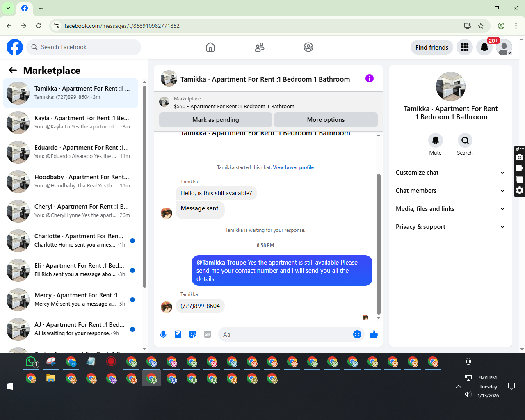Expand Customize chat section
The height and width of the screenshot is (420, 525).
point(450,173)
